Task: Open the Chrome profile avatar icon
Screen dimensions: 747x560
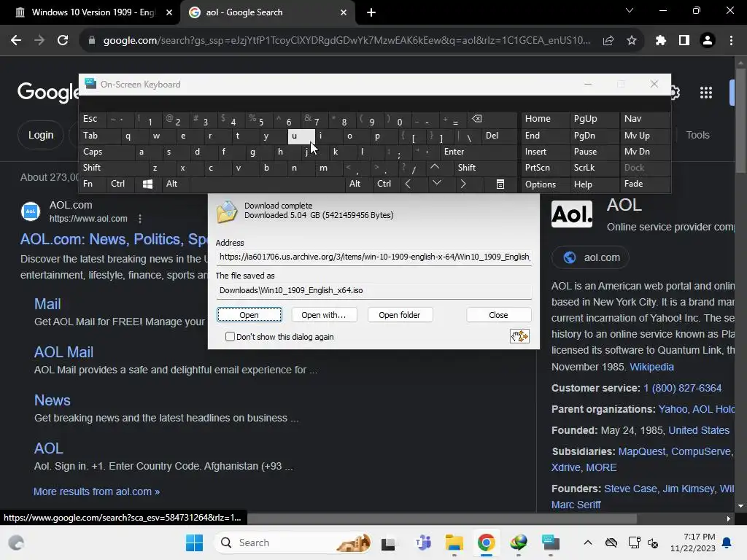Action: pos(707,41)
